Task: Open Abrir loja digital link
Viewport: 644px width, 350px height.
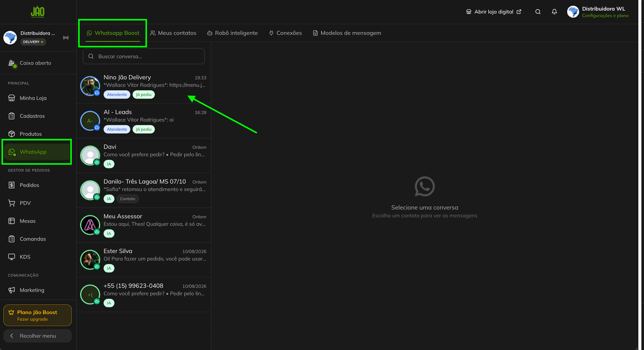Action: (494, 12)
